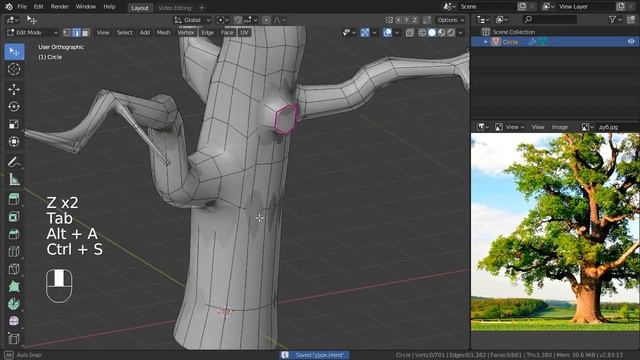Screen dimensions: 640x360
Task: Select the Extrude Region tool
Action: click(14, 199)
